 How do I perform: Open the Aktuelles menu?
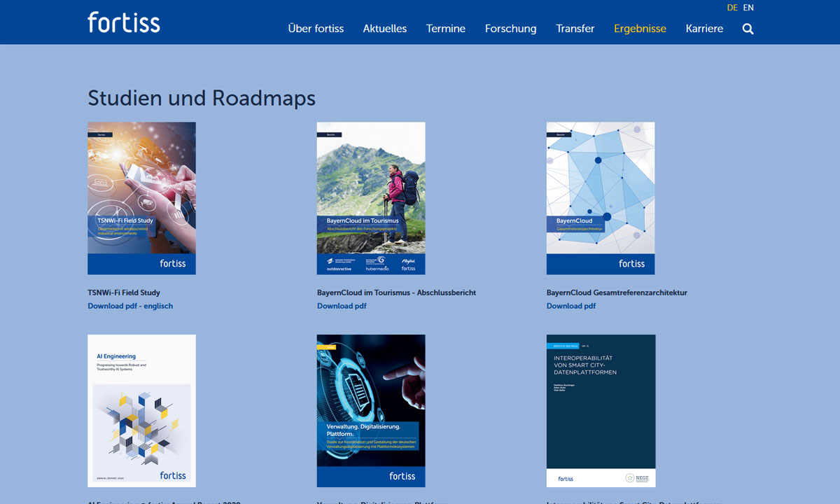pyautogui.click(x=385, y=29)
